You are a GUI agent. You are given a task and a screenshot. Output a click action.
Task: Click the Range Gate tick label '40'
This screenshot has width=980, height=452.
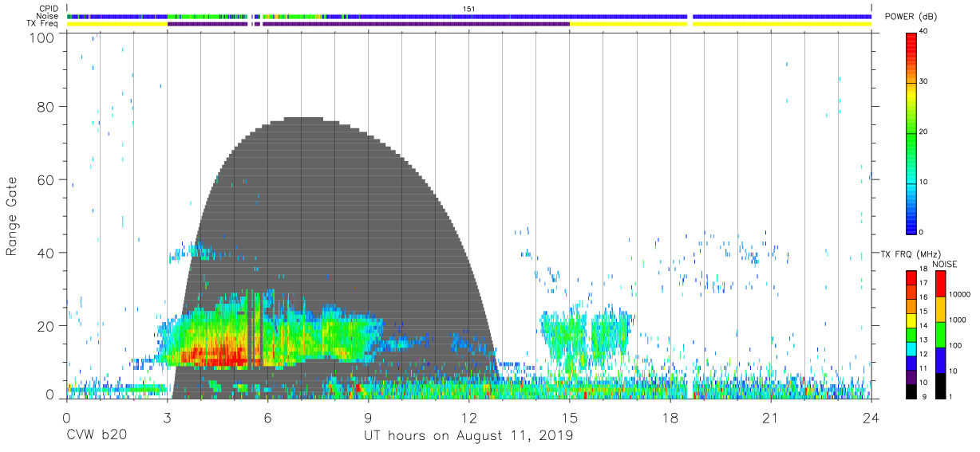tap(46, 253)
